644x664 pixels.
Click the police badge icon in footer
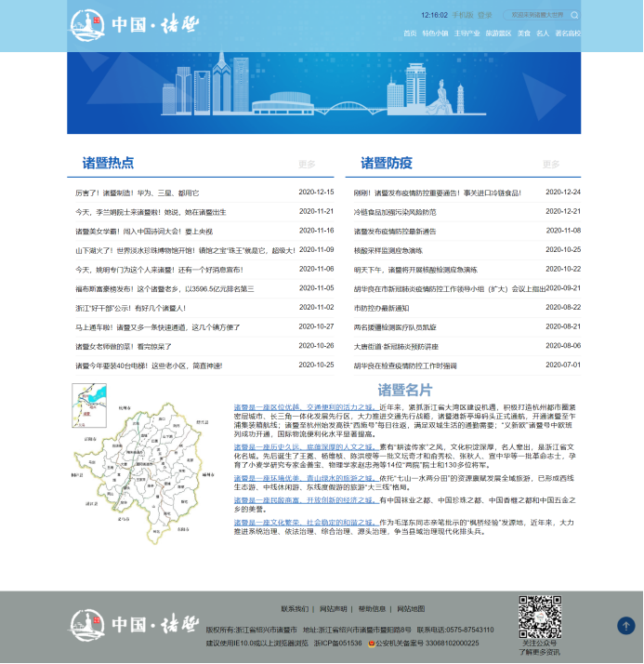[372, 644]
